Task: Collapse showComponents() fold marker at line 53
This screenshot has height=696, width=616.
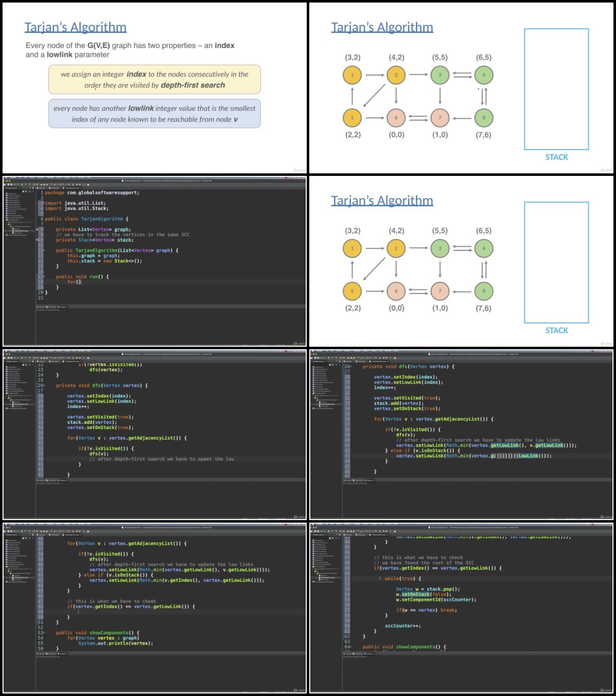Action: pos(44,633)
